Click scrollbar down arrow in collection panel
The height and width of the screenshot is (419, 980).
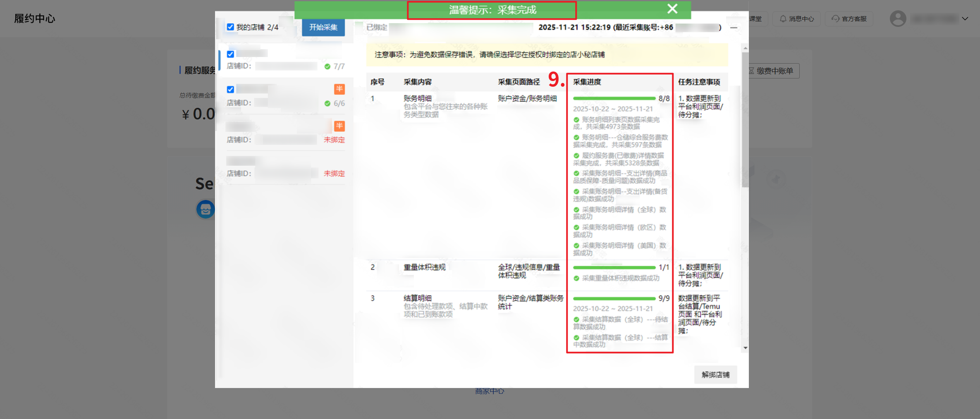[x=745, y=348]
